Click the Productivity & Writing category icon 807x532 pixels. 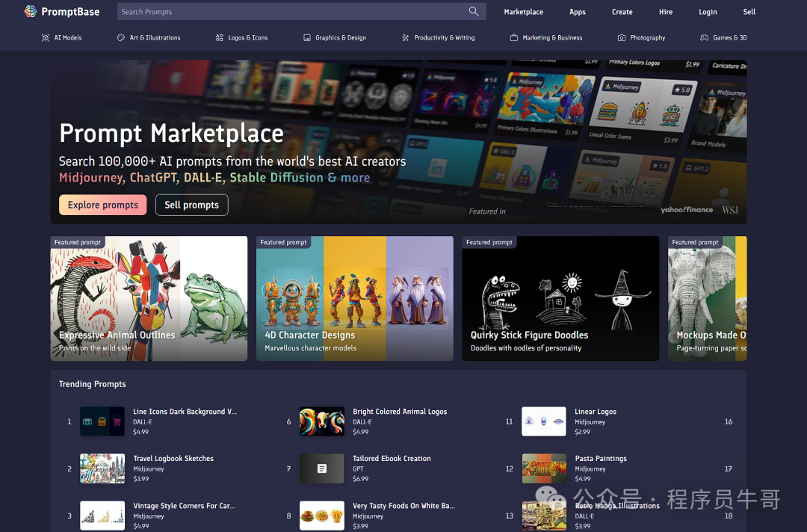(406, 37)
